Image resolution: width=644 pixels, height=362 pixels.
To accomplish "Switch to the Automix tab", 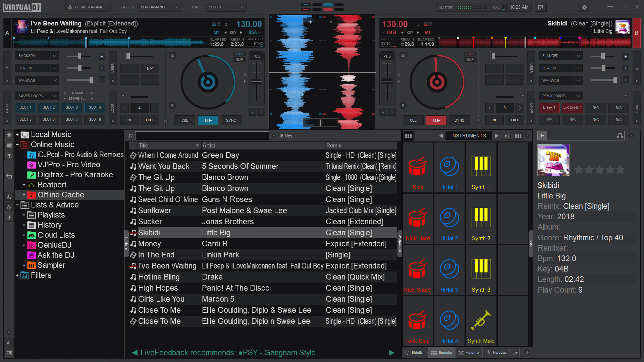I will [469, 353].
